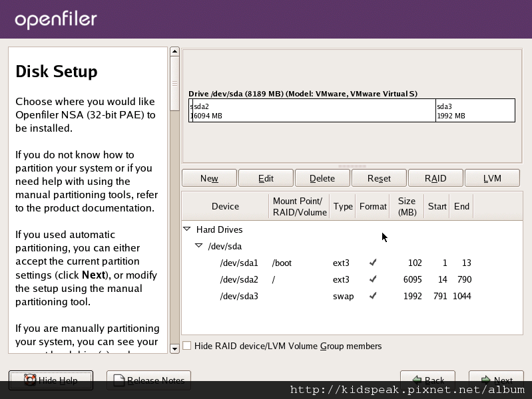The height and width of the screenshot is (399, 532).
Task: Click the document icon on Release Notes
Action: coord(119,380)
